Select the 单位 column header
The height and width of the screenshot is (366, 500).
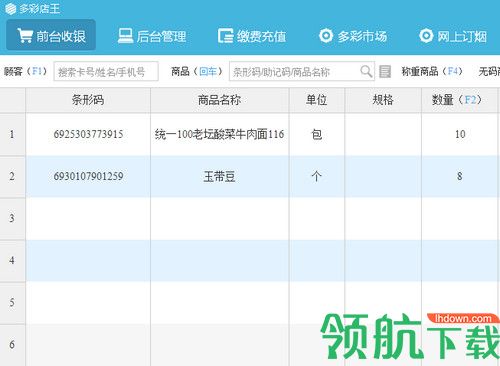317,100
